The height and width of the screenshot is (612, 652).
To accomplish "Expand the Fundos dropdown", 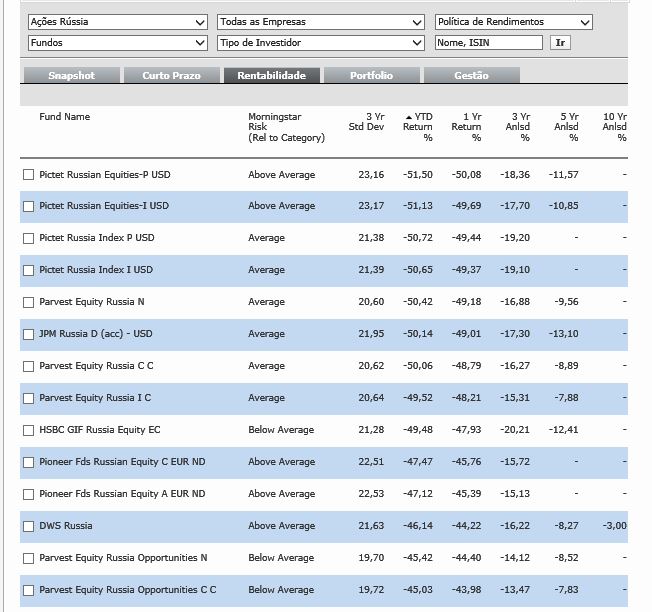I will 118,43.
